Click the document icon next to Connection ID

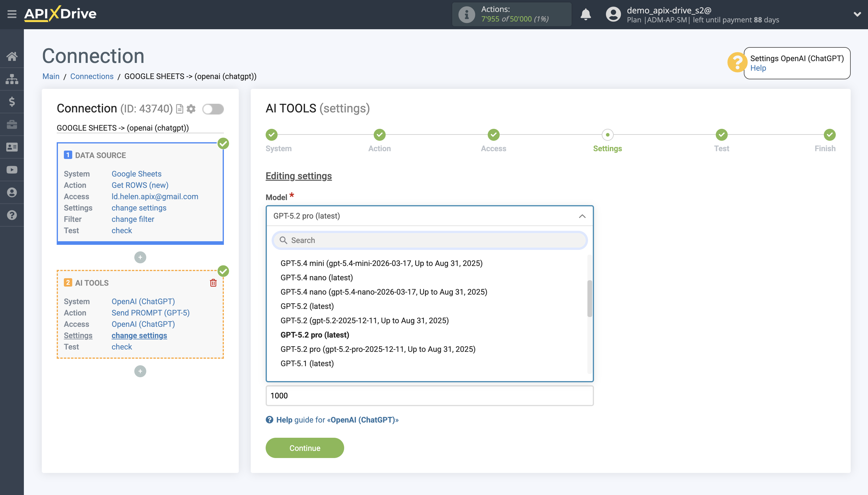coord(179,109)
